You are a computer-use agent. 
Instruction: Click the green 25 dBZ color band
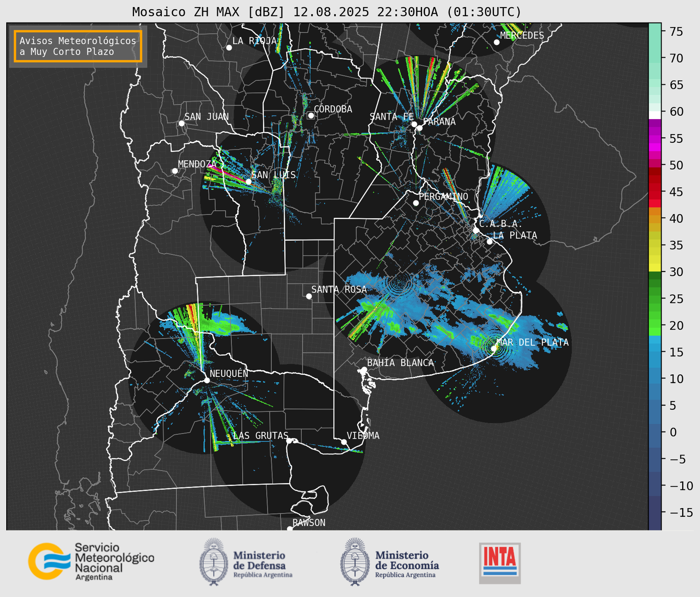[654, 298]
